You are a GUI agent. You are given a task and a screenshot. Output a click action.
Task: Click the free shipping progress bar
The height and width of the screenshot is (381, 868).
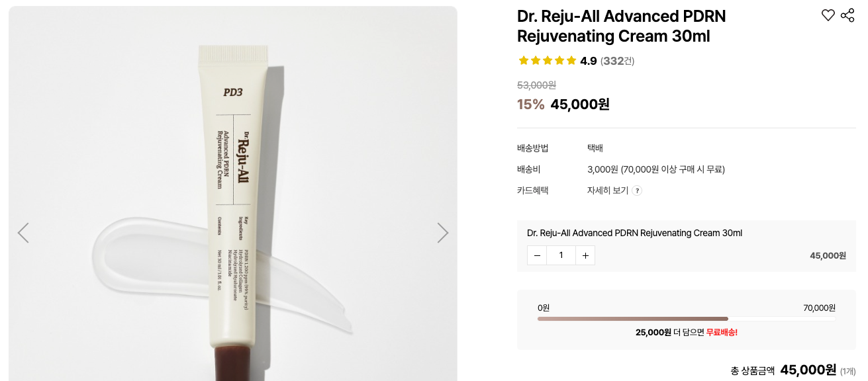(x=686, y=319)
